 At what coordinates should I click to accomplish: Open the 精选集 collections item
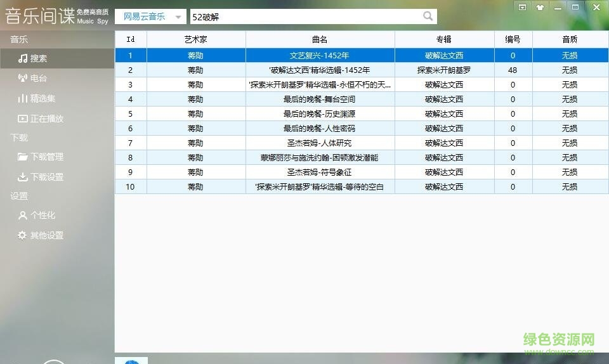57,98
